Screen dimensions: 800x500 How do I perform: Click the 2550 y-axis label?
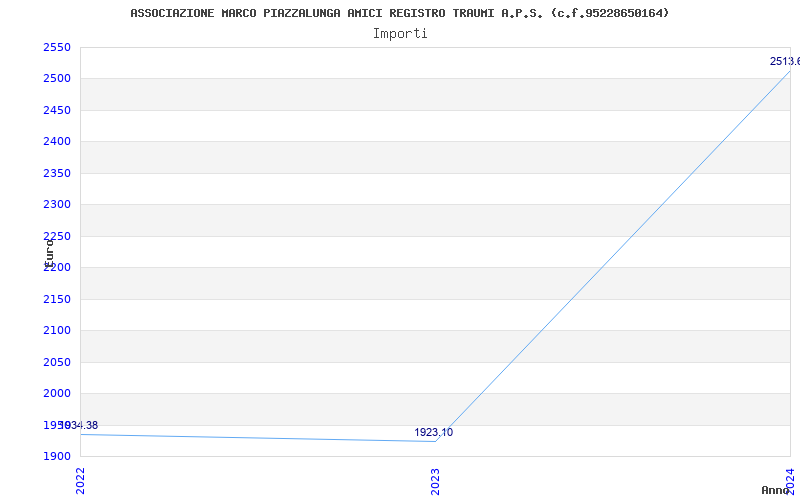point(57,47)
